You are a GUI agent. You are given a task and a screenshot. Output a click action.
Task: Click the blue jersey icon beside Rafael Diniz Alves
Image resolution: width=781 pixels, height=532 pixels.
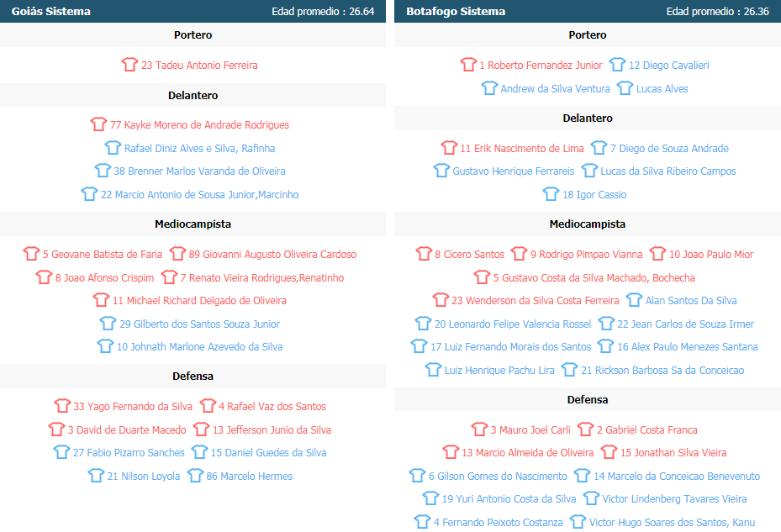[113, 147]
